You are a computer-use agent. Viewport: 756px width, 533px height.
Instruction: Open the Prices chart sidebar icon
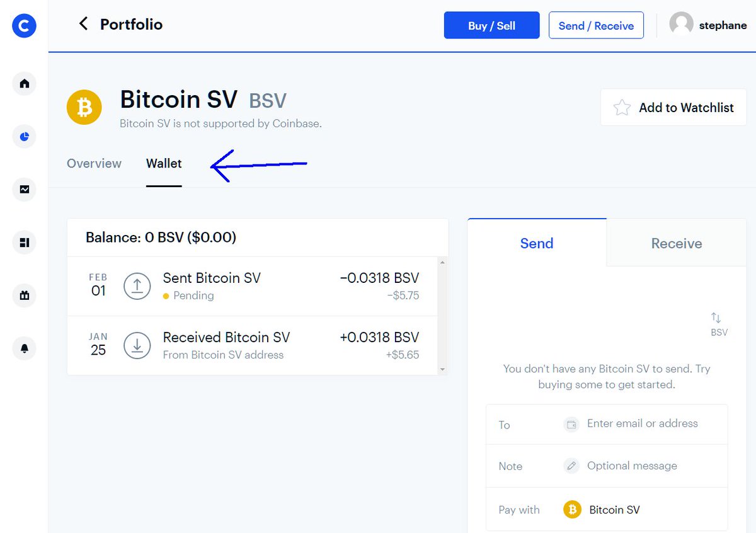pyautogui.click(x=24, y=189)
